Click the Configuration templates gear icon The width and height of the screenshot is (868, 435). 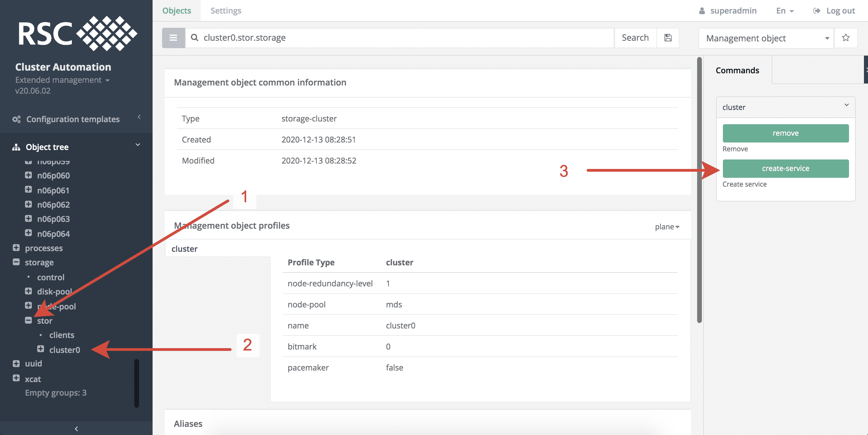(17, 119)
